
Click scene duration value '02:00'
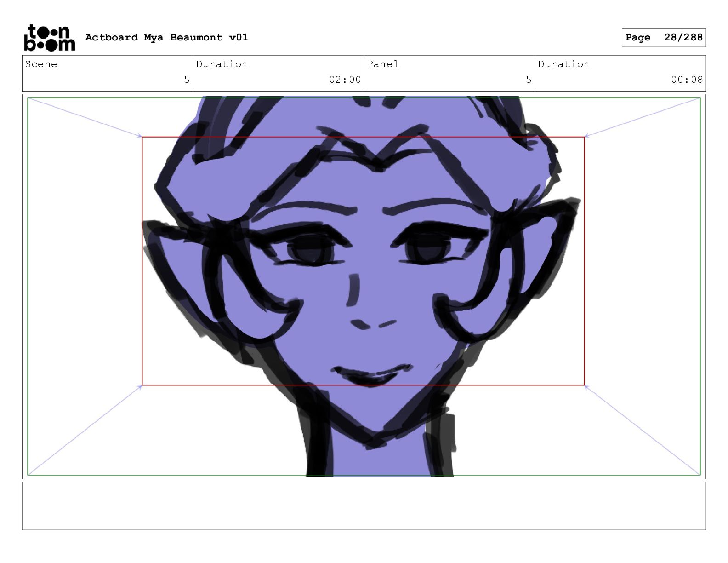click(345, 80)
